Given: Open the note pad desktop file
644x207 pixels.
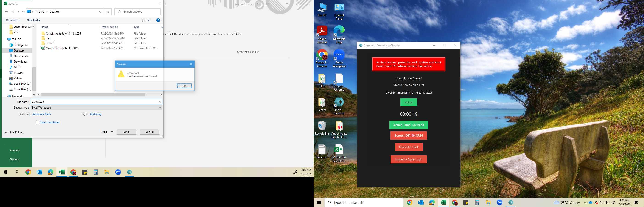Looking at the screenshot, I should 322,152.
